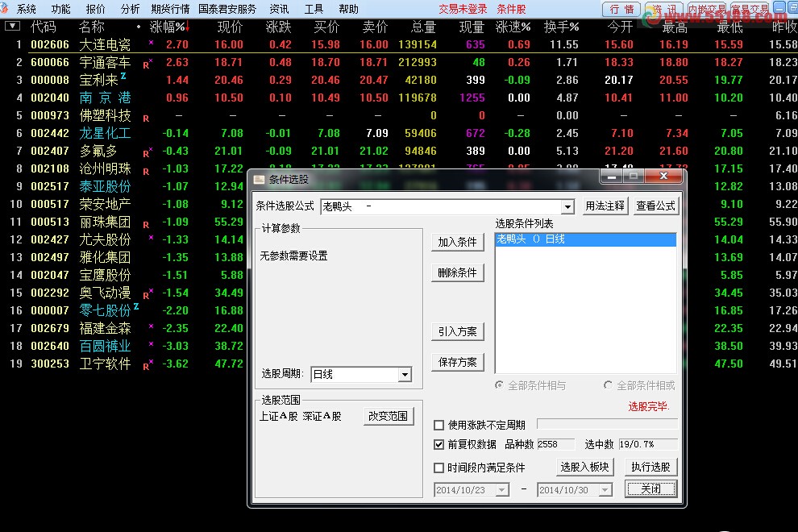Screen dimensions: 798x532
Task: Open the 条件选股公式 dropdown showing 老鸭头
Action: (x=567, y=206)
